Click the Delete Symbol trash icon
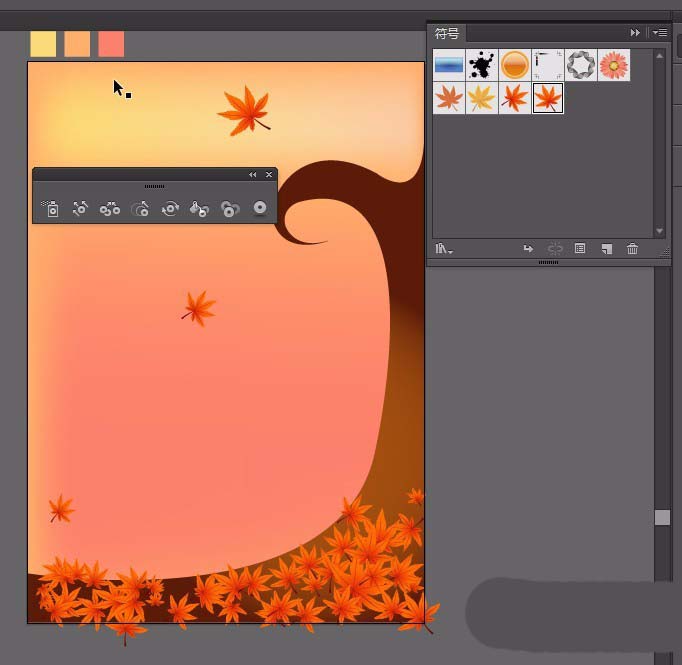Screen dimensions: 682x665 pyautogui.click(x=632, y=248)
